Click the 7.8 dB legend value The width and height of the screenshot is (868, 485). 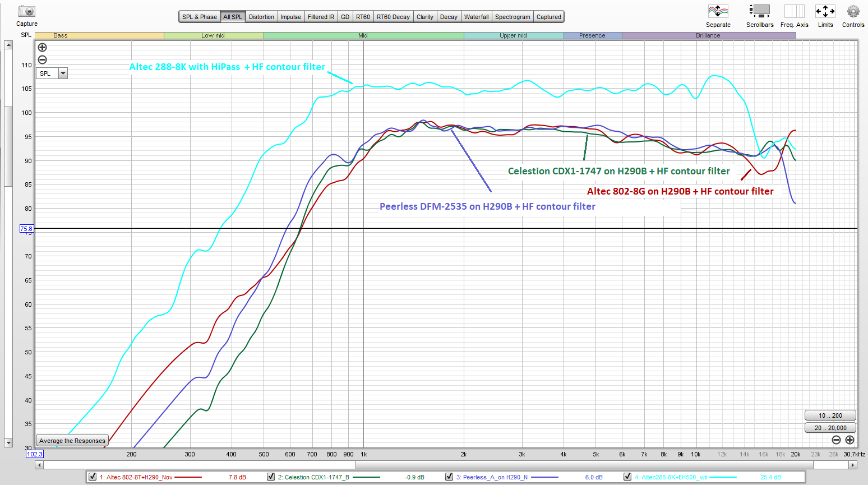click(x=237, y=477)
